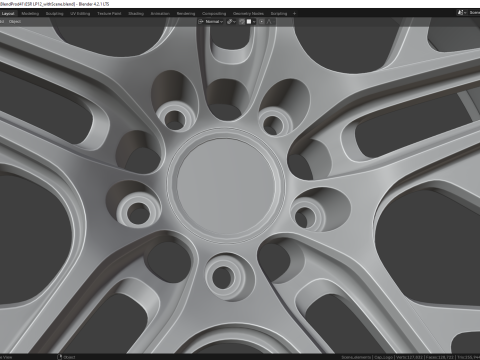
Task: Expand the snapping options dropdown arrow
Action: coord(254,22)
